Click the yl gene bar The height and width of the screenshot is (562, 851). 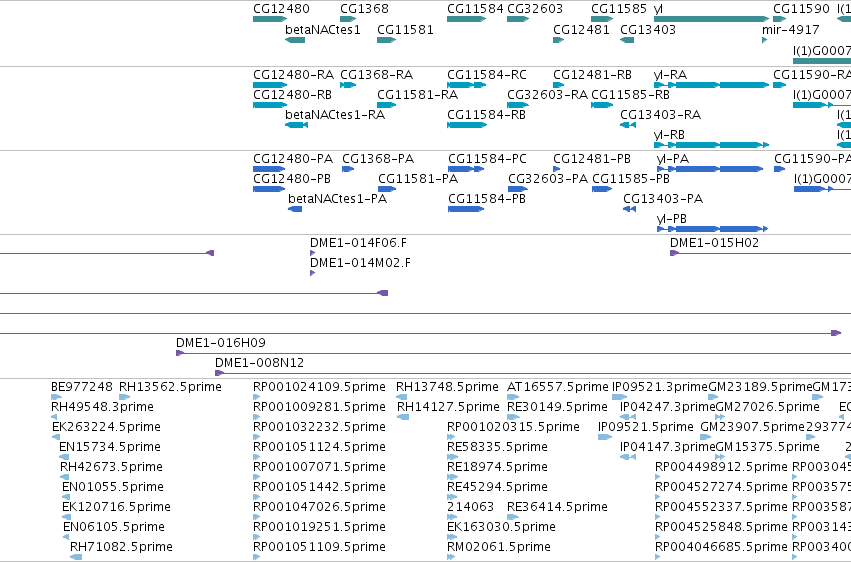(712, 19)
